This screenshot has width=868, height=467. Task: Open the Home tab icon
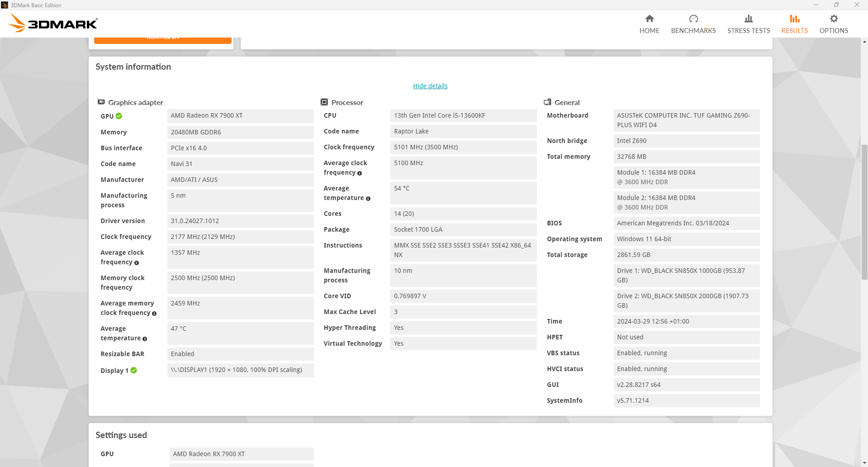click(649, 19)
